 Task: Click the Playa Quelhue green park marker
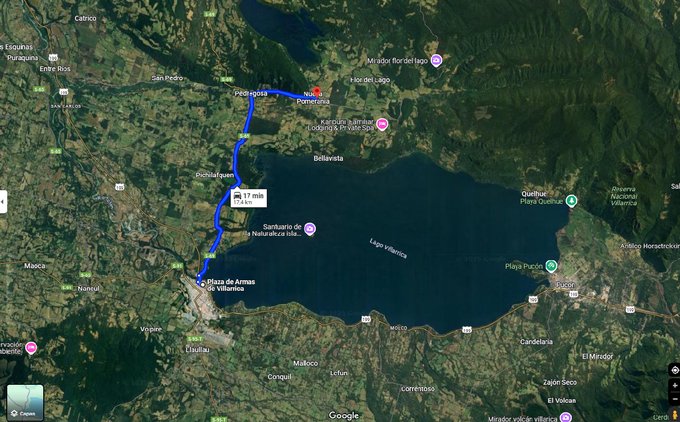(572, 200)
